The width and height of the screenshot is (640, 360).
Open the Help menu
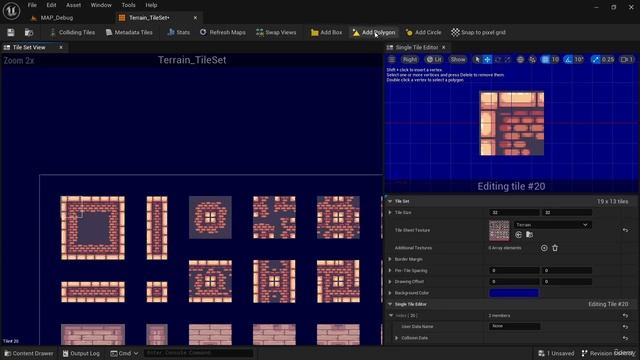151,5
